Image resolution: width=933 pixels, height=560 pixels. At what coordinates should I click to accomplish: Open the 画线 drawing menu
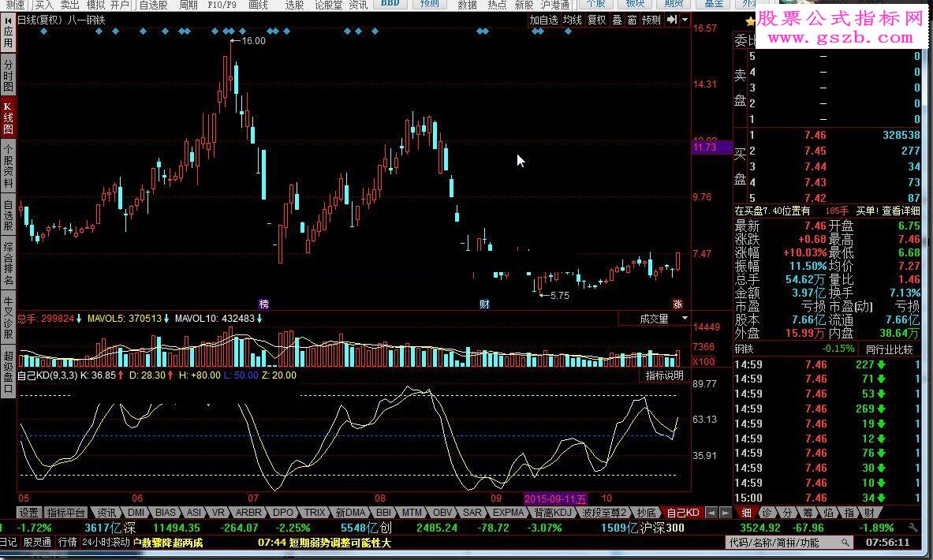[x=258, y=5]
